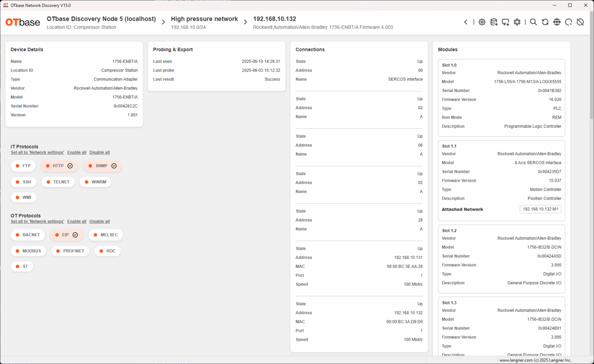This screenshot has height=364, width=594.
Task: Select the High pressure network breadcrumb
Action: (205, 19)
